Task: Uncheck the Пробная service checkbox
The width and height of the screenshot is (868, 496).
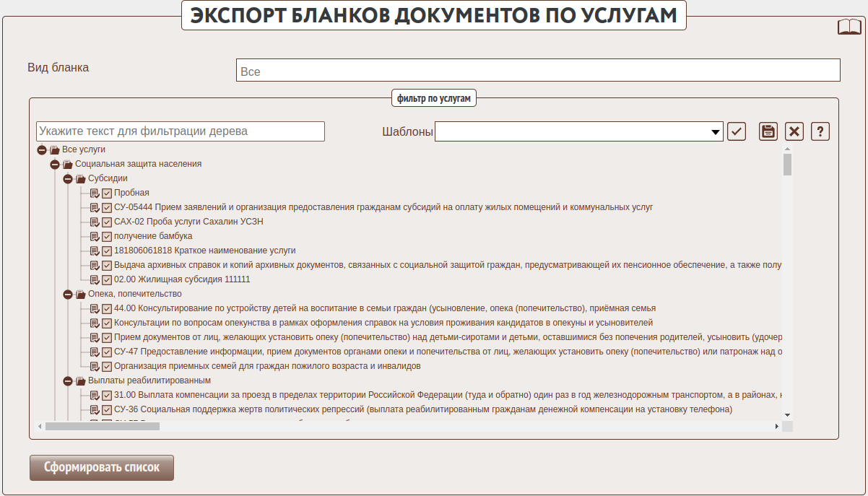Action: [x=107, y=193]
